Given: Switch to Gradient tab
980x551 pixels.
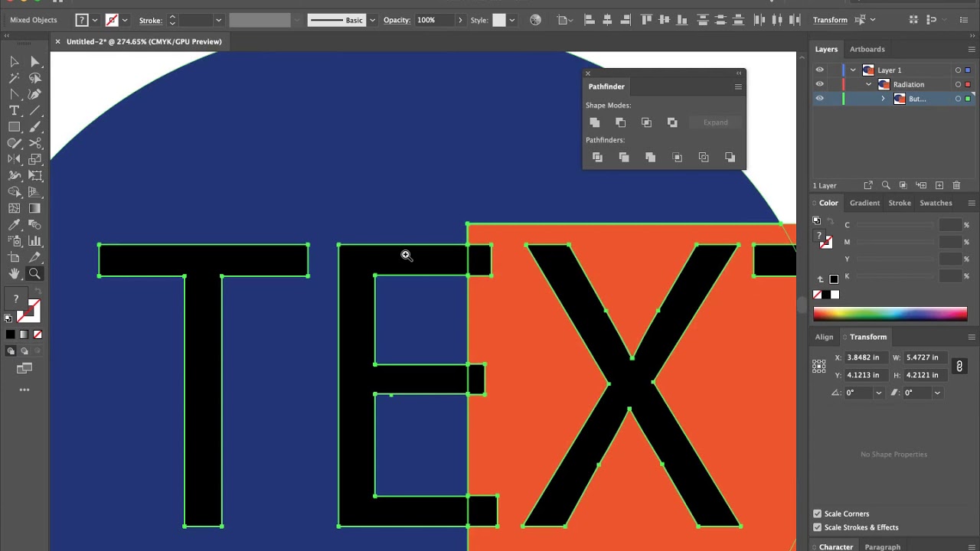Looking at the screenshot, I should [864, 203].
